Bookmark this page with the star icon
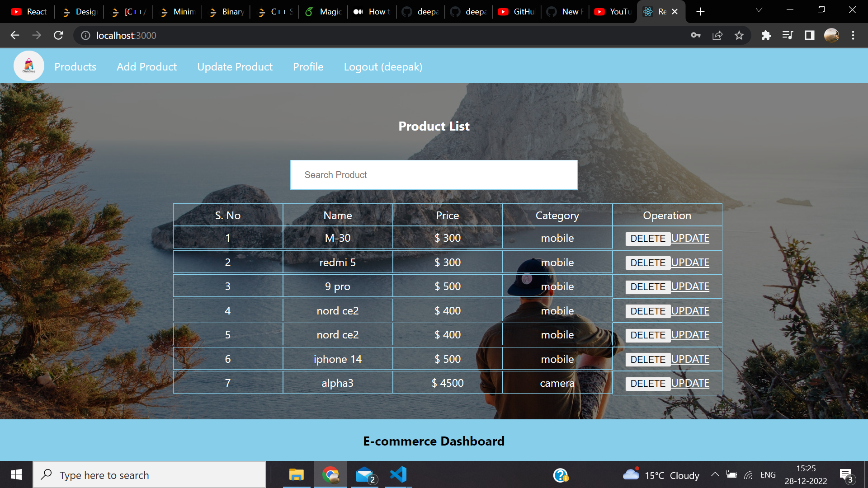The width and height of the screenshot is (868, 488). pos(739,35)
